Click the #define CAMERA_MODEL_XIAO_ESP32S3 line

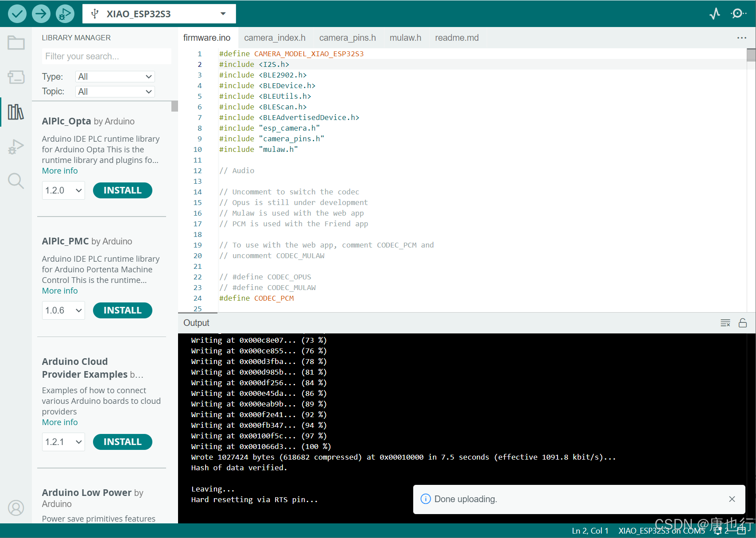click(x=291, y=54)
